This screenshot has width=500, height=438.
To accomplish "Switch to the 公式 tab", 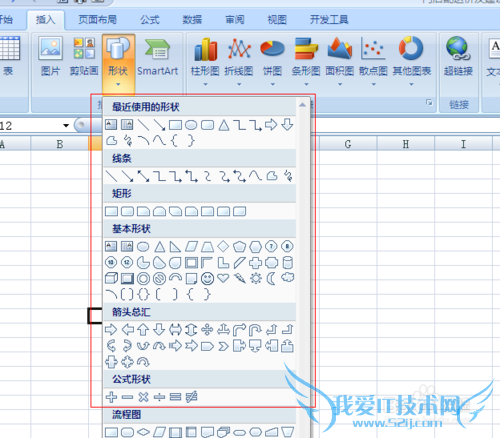I will point(150,20).
